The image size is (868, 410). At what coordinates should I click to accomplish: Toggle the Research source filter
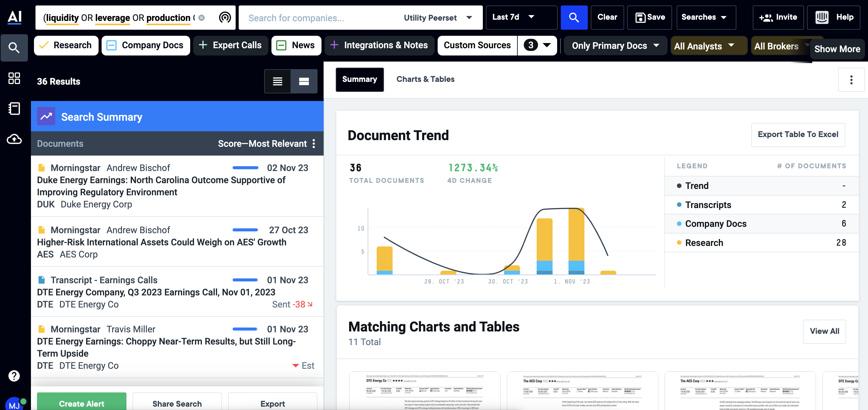click(66, 45)
